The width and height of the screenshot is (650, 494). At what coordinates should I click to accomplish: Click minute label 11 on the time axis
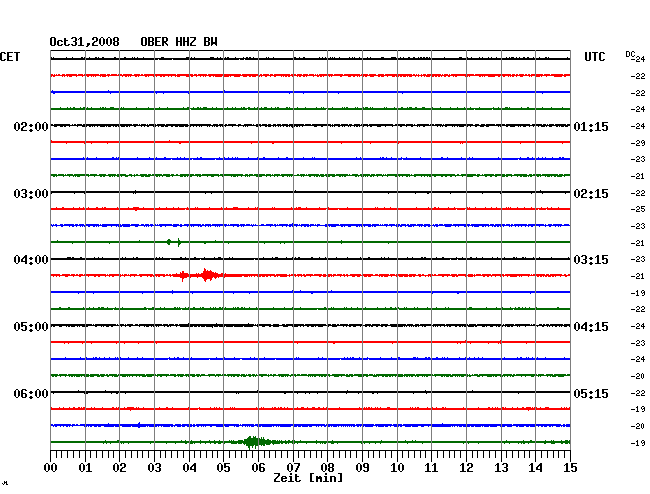pos(431,468)
